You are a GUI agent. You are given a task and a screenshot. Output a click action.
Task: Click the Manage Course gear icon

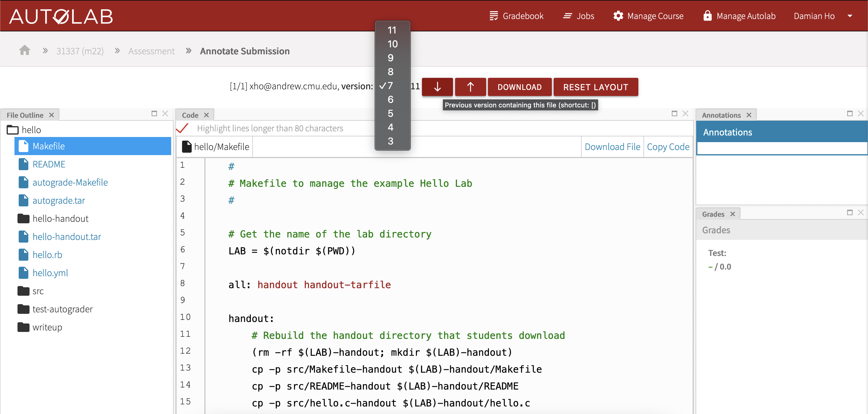pos(618,16)
